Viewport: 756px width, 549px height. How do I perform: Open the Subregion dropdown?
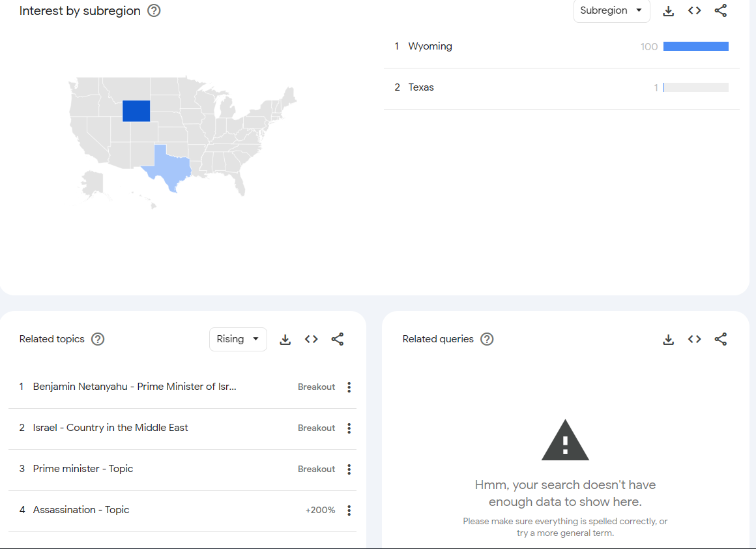point(611,10)
